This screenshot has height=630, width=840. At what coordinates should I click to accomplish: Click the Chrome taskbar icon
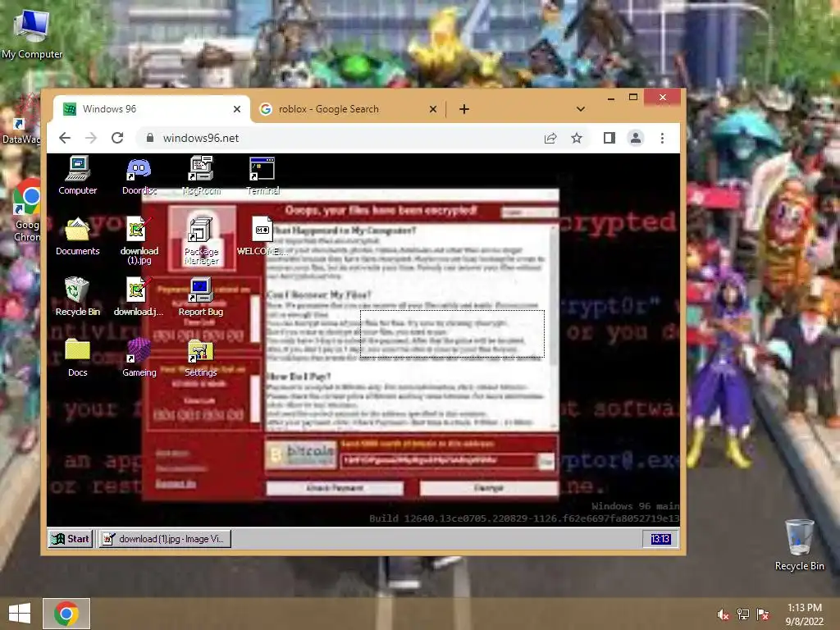[x=66, y=614]
